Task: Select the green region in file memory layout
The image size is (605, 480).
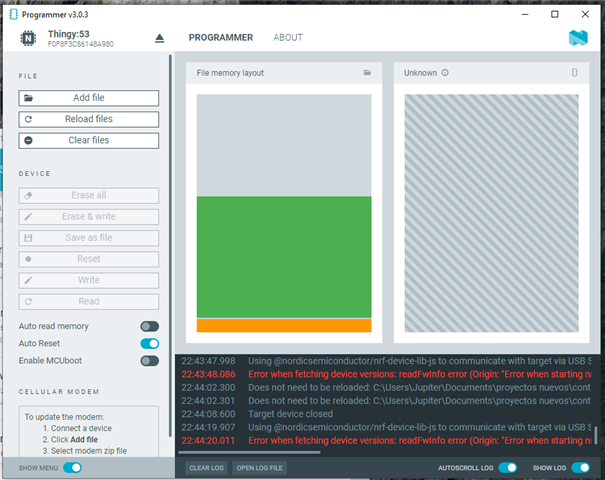Action: [x=284, y=257]
